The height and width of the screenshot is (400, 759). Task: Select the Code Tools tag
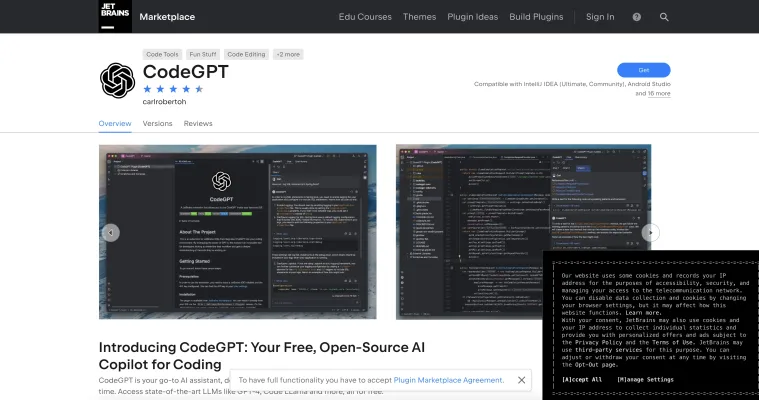click(x=162, y=54)
